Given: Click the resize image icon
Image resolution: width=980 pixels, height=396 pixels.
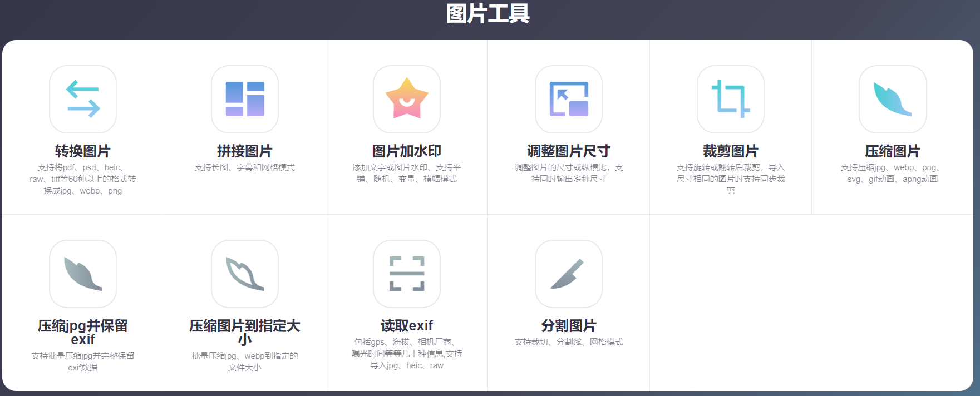Looking at the screenshot, I should pos(569,99).
